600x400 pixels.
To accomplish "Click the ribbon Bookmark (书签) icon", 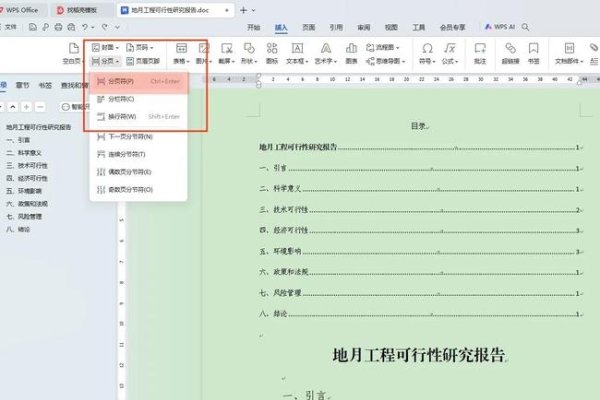I will [533, 48].
